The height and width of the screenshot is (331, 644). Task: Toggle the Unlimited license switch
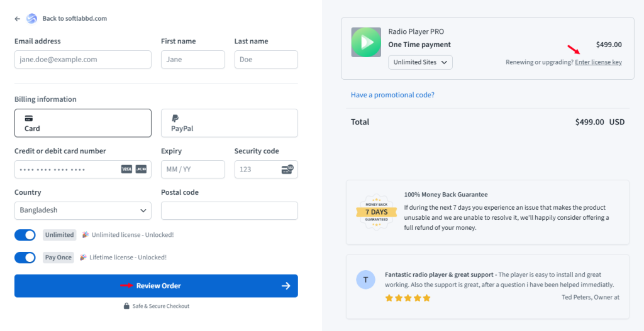(x=25, y=235)
